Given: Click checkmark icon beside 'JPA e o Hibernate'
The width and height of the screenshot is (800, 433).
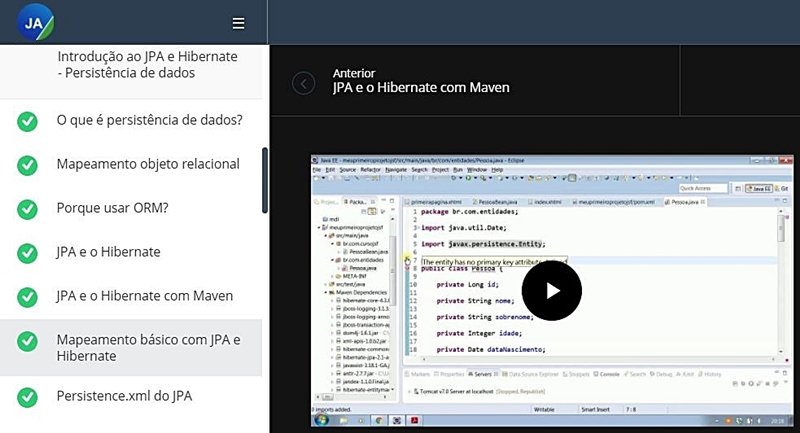Looking at the screenshot, I should [x=28, y=252].
